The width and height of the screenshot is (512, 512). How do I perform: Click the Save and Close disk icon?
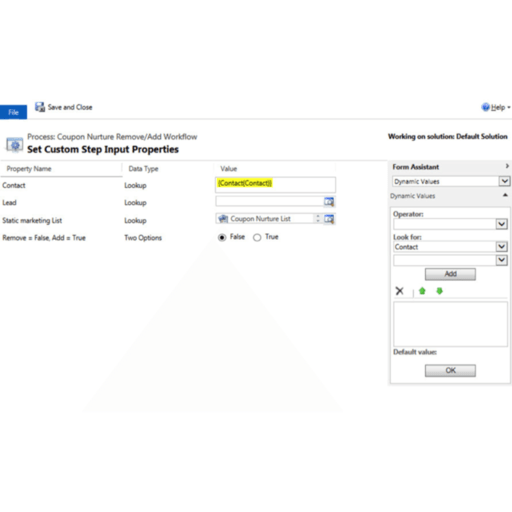(x=40, y=107)
